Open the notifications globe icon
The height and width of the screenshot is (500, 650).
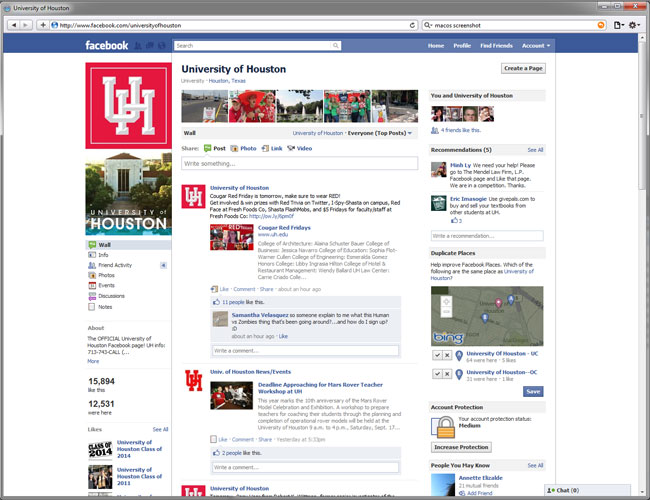(x=162, y=46)
